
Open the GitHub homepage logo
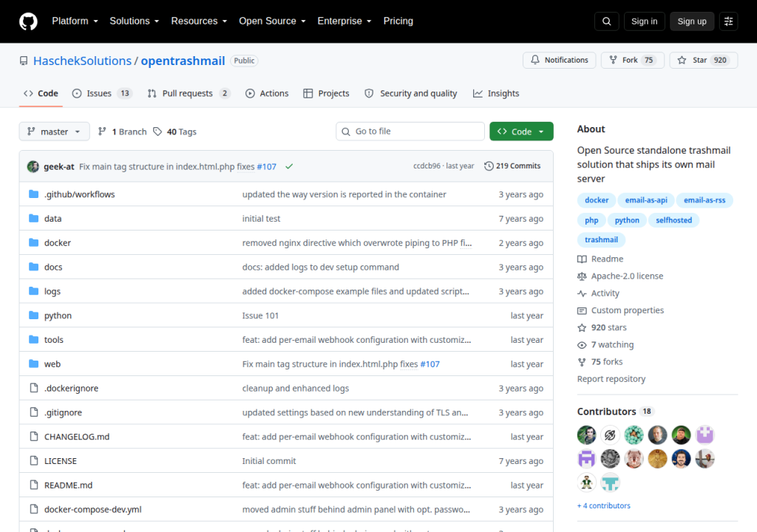click(x=28, y=21)
